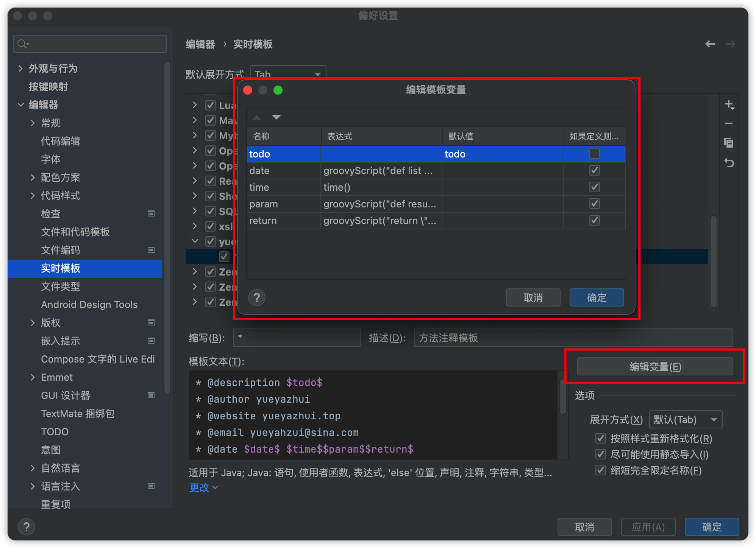Select the date variable name cell
Screen dimensions: 756x548
coord(284,170)
